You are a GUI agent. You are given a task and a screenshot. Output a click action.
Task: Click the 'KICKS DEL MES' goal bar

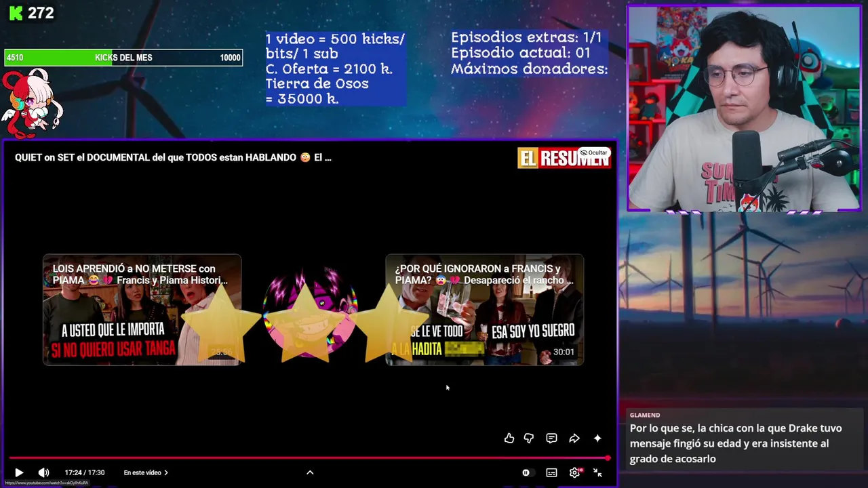[x=123, y=58]
